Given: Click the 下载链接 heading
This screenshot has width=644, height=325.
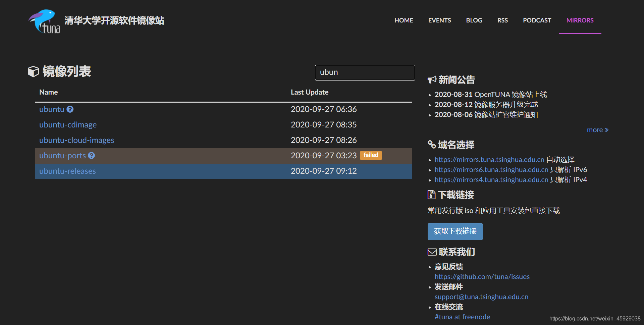Looking at the screenshot, I should (x=455, y=195).
